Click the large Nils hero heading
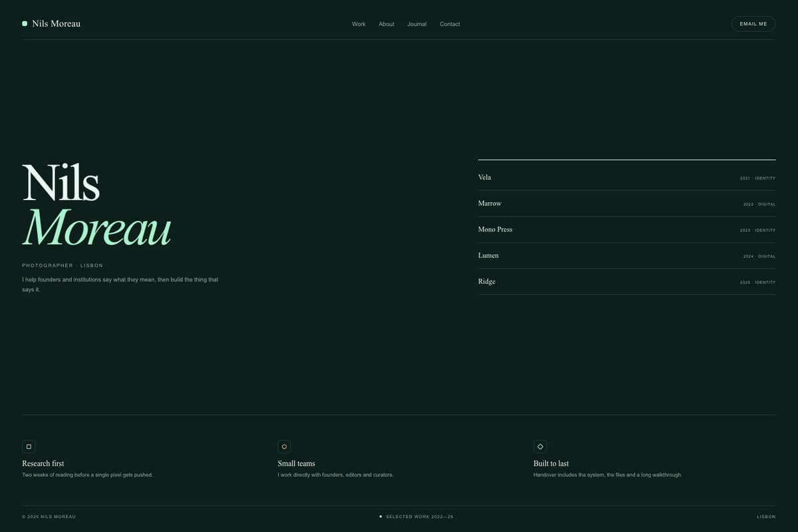Viewport: 798px width, 532px height. pos(61,183)
